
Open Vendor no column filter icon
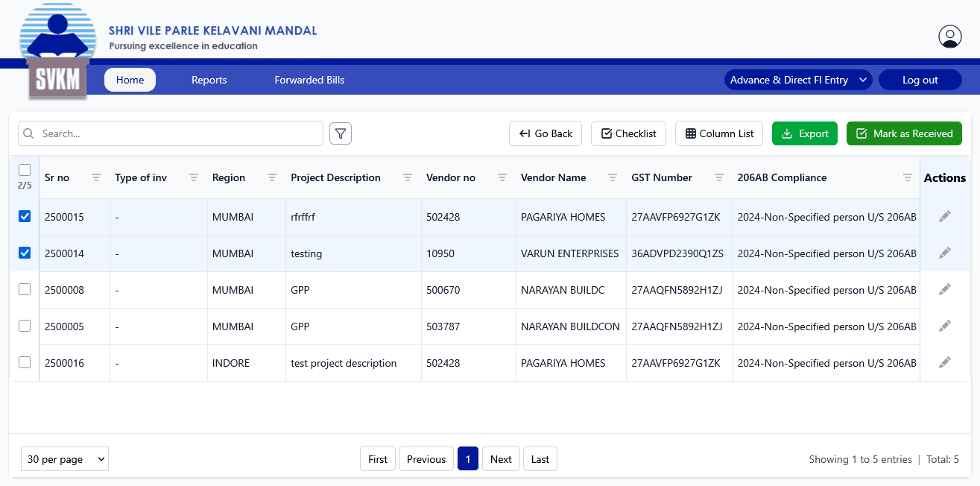502,177
